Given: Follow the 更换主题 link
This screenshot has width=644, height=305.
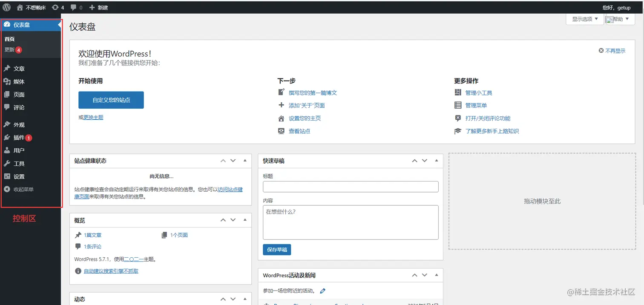Looking at the screenshot, I should 93,117.
